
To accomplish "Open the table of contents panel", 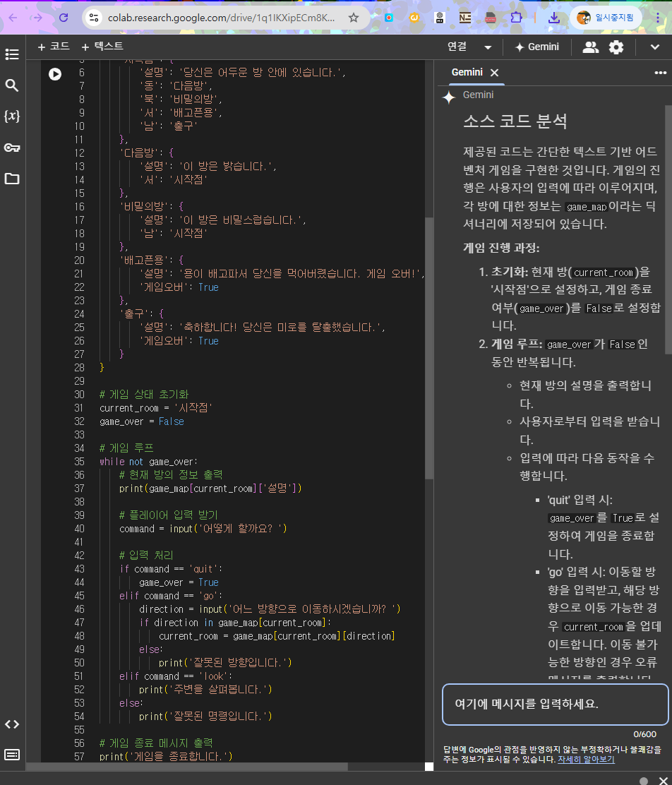I will (11, 54).
